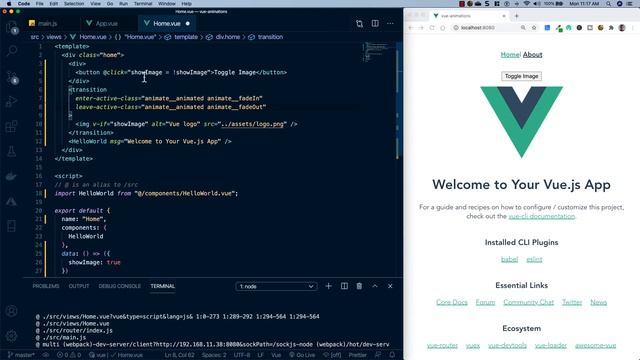Screen dimensions: 640x360
Task: Open the Forum link
Action: pos(485,302)
